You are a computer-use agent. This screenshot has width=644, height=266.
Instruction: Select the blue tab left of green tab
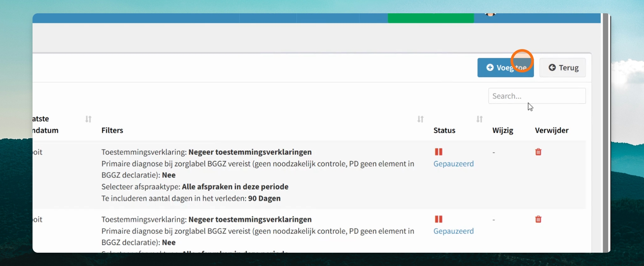(x=373, y=18)
